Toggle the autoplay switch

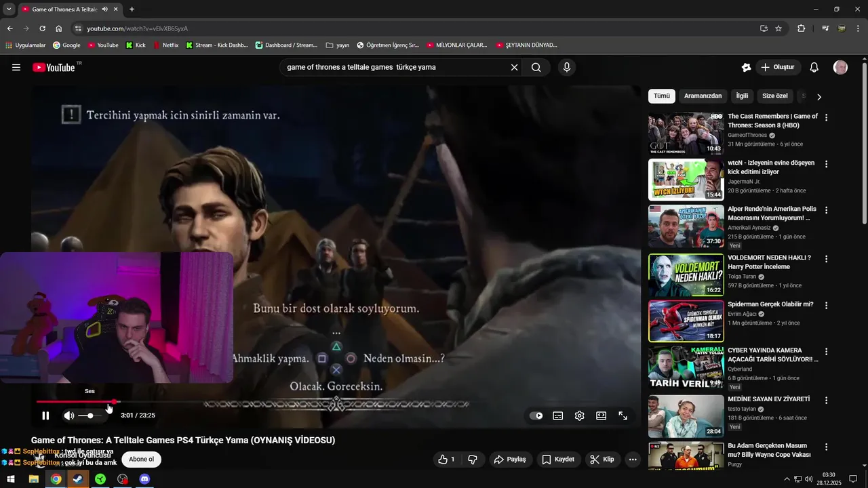pos(536,415)
